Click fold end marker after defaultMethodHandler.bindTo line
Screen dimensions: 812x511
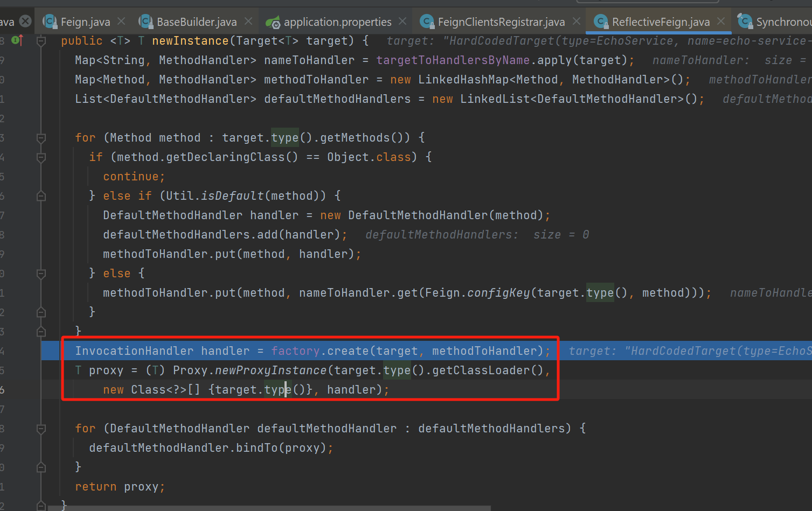[x=41, y=467]
